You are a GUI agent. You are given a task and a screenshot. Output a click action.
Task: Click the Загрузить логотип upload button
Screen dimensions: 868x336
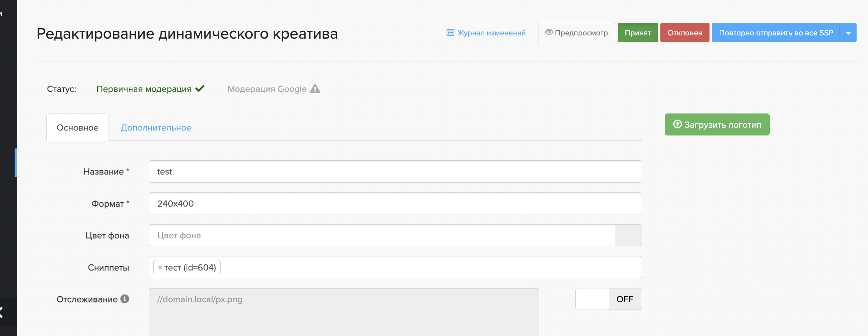(x=717, y=124)
